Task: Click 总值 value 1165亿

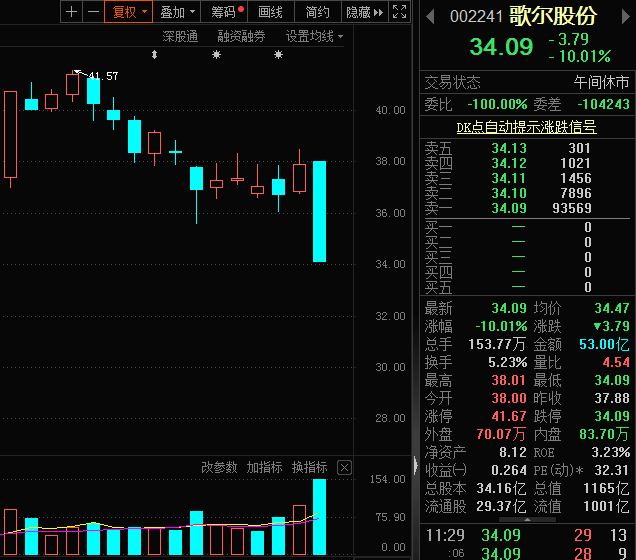Action: point(606,489)
